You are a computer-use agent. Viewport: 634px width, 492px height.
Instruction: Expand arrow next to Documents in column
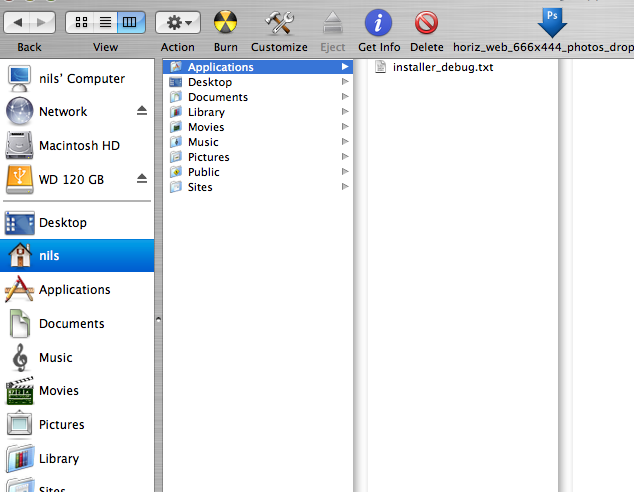pos(345,97)
